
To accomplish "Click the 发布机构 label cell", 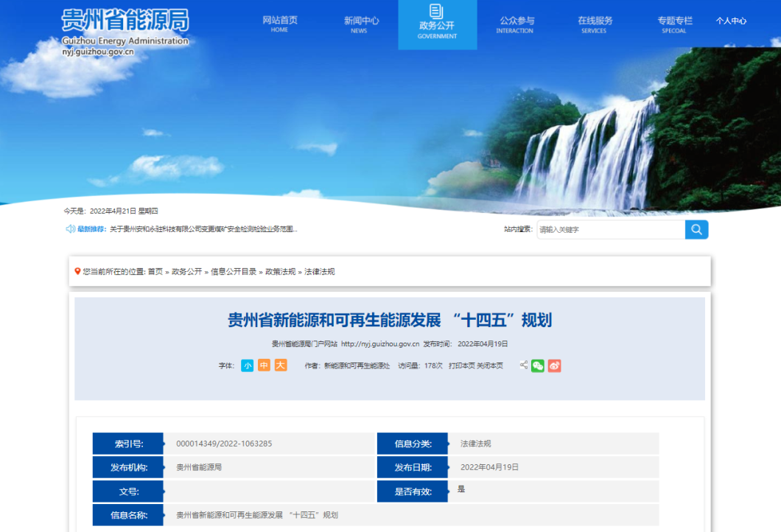I will (128, 467).
